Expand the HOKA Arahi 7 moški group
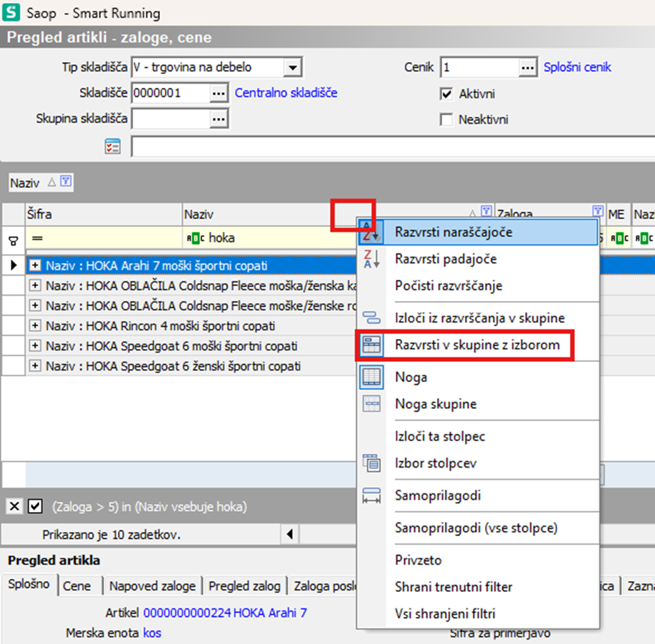This screenshot has height=644, width=655. 35,265
